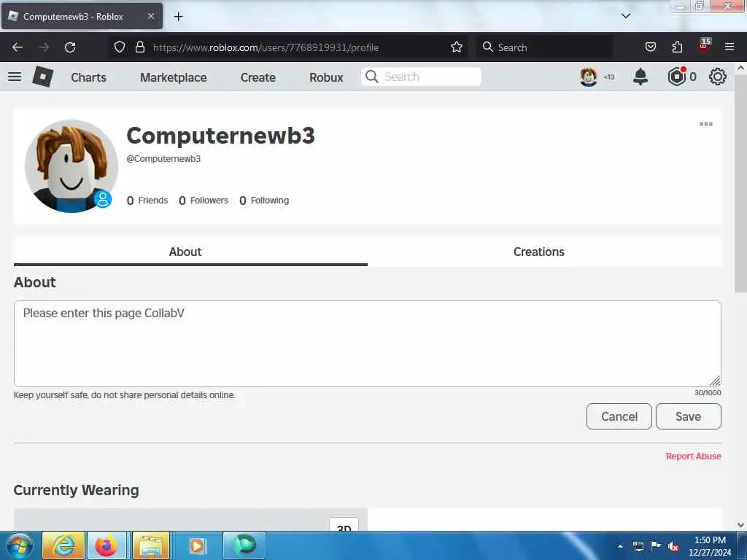
Task: Open the Windows Start menu
Action: pos(20,545)
